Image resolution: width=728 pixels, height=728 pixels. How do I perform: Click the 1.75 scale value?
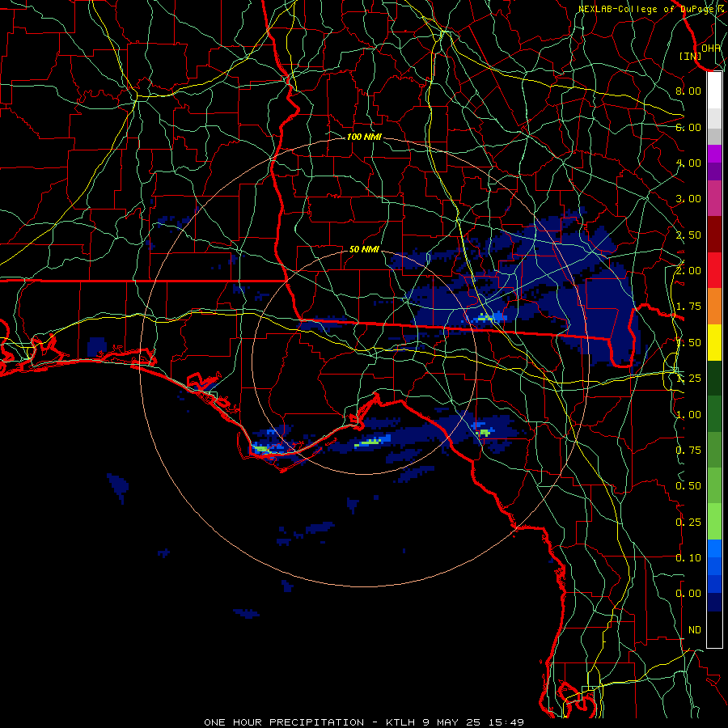[688, 307]
